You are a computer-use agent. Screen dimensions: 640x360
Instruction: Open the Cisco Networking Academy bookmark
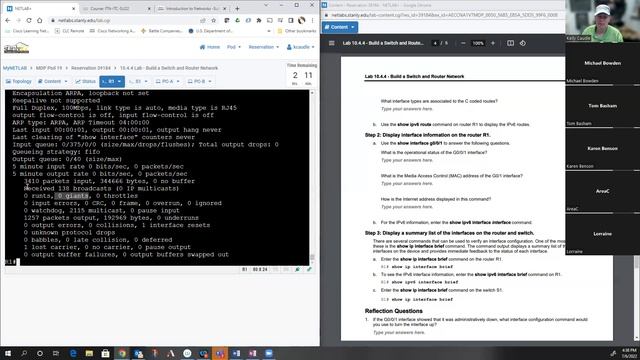(x=112, y=31)
